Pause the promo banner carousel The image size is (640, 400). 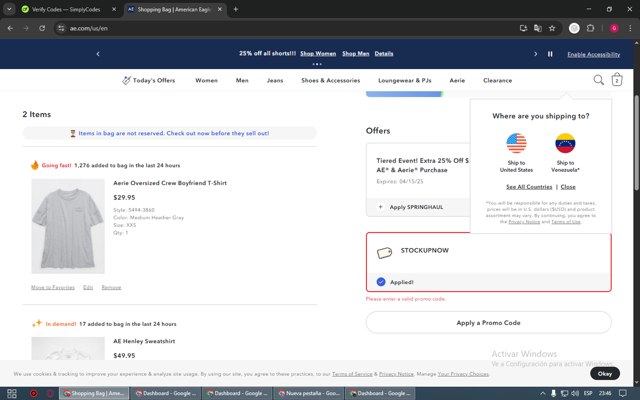pos(550,54)
